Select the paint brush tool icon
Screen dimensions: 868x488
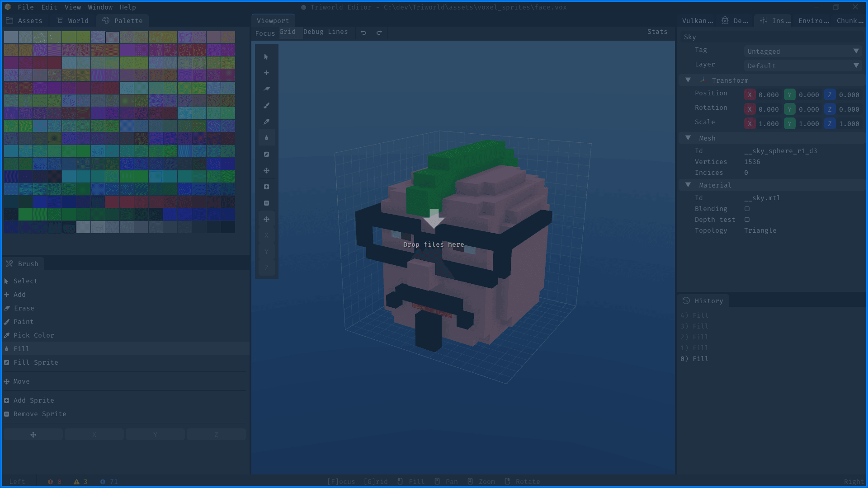coord(266,106)
